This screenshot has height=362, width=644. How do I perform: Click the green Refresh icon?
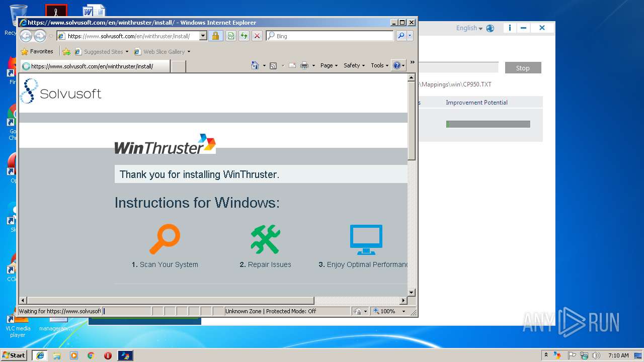tap(244, 36)
